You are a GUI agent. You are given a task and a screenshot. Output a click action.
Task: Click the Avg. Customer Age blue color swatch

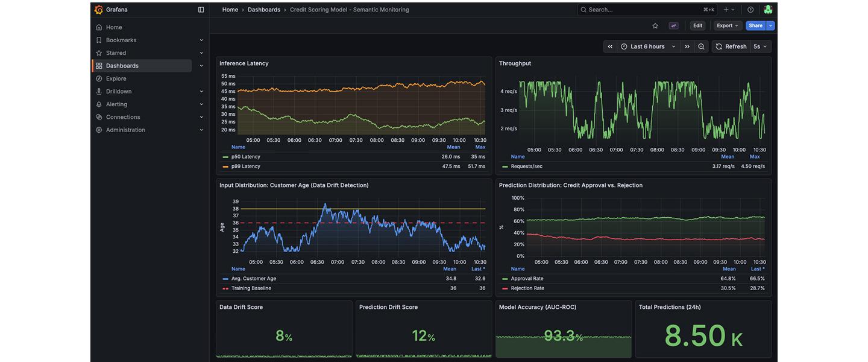click(x=225, y=279)
